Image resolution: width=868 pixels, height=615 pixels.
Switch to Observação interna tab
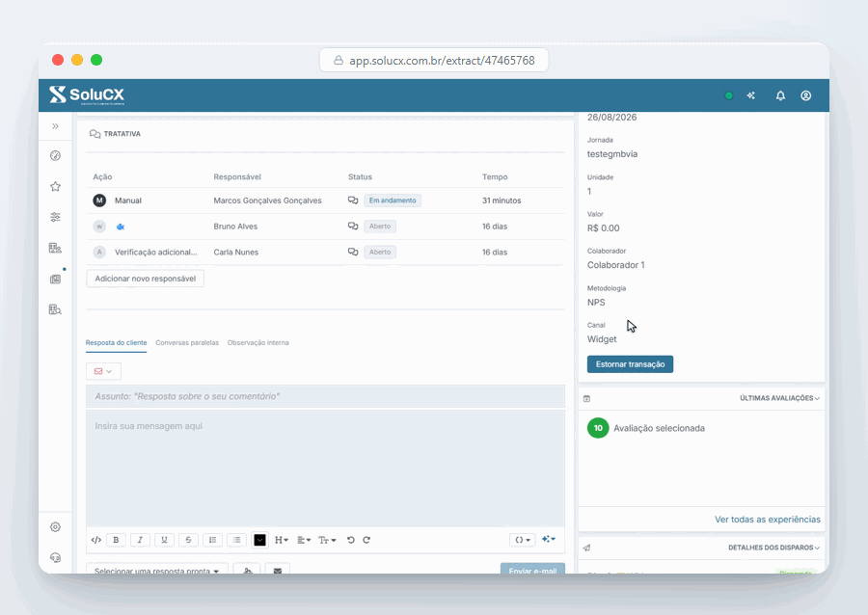tap(258, 343)
